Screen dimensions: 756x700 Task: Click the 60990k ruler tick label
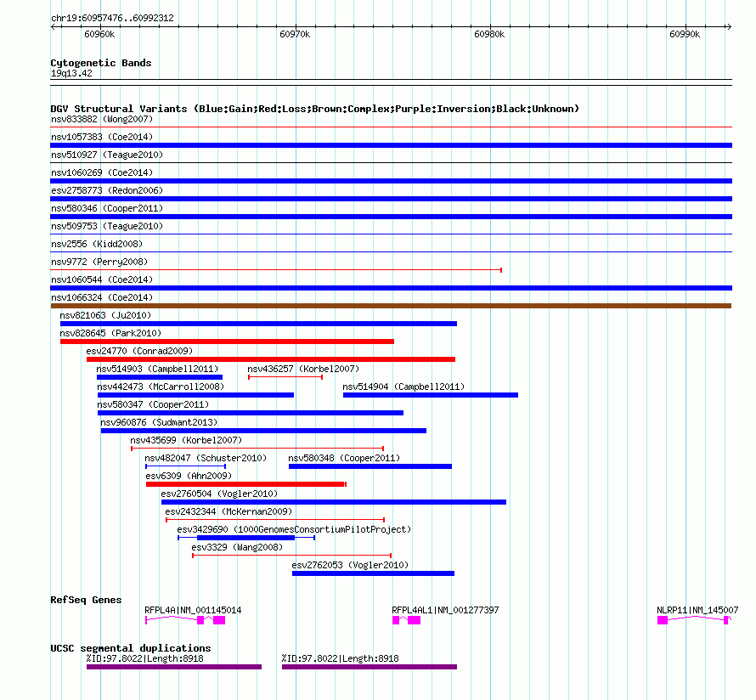685,34
